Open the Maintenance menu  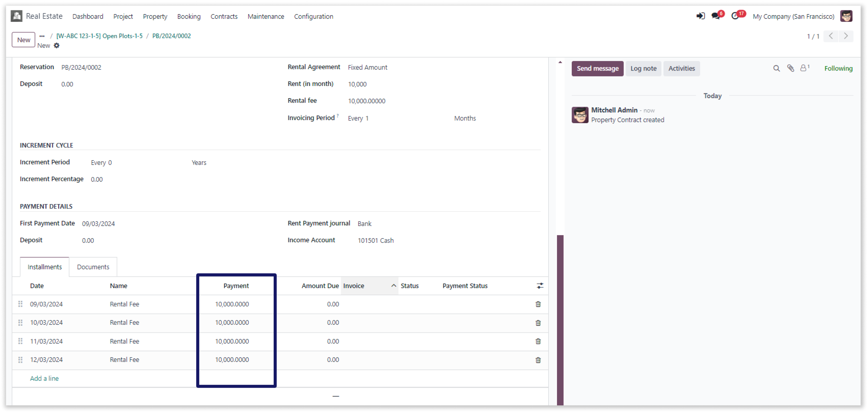265,16
